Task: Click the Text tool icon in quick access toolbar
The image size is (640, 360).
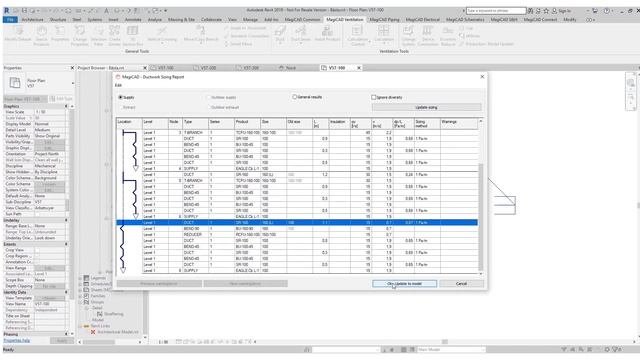Action: pyautogui.click(x=107, y=11)
